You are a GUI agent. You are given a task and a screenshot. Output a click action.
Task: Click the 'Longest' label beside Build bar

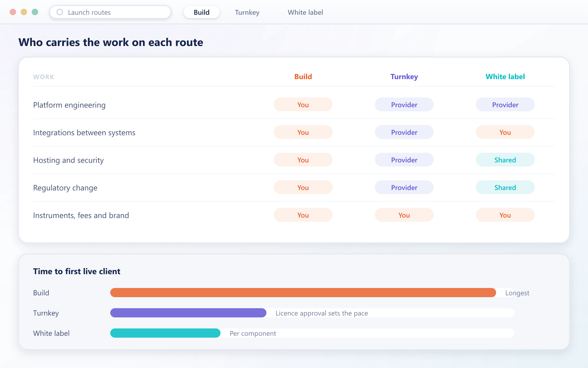click(517, 293)
